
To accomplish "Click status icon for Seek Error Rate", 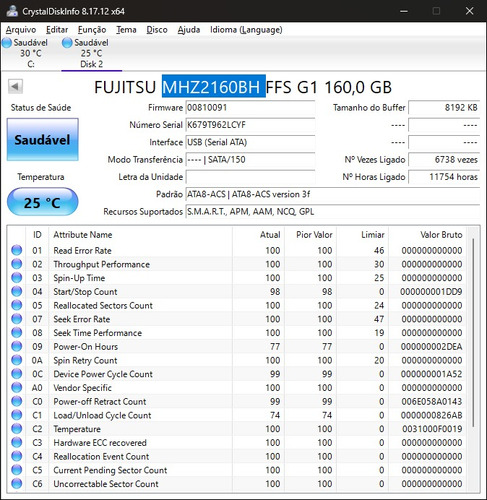I will point(17,319).
